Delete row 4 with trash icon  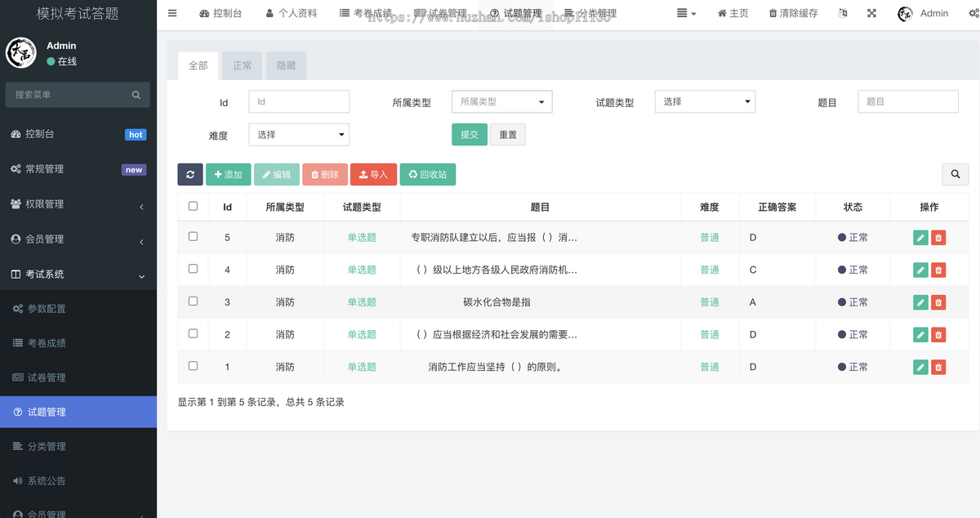pyautogui.click(x=938, y=270)
